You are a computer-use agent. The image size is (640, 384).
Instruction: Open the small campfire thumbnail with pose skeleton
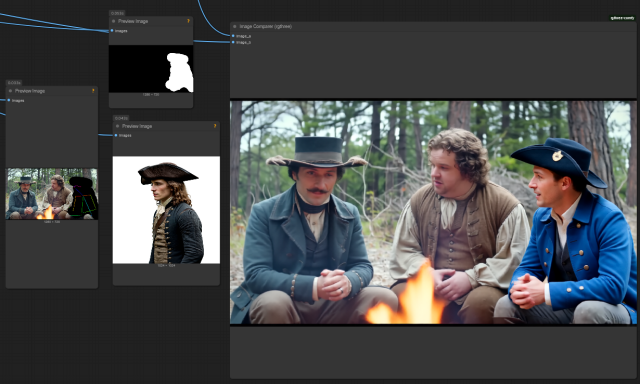click(51, 194)
